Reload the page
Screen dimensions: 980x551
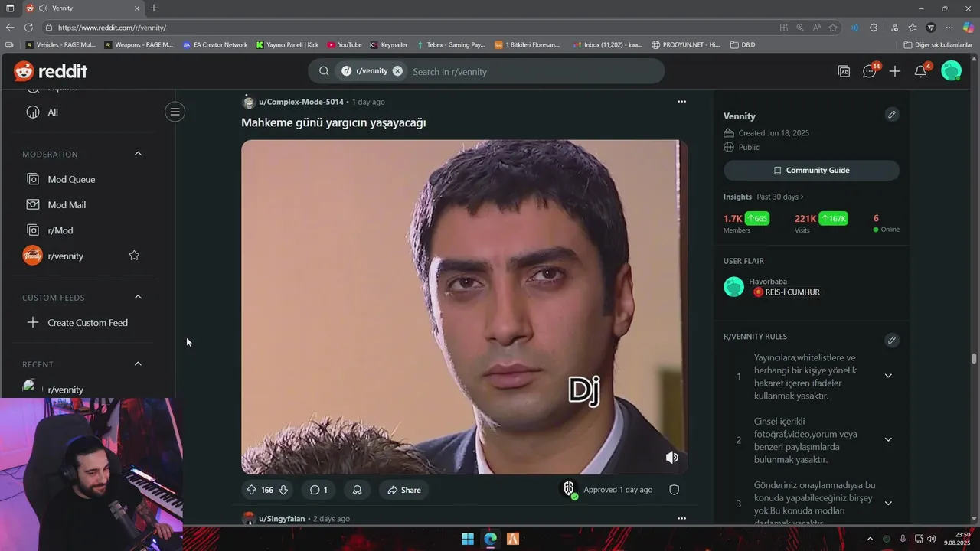pos(28,28)
